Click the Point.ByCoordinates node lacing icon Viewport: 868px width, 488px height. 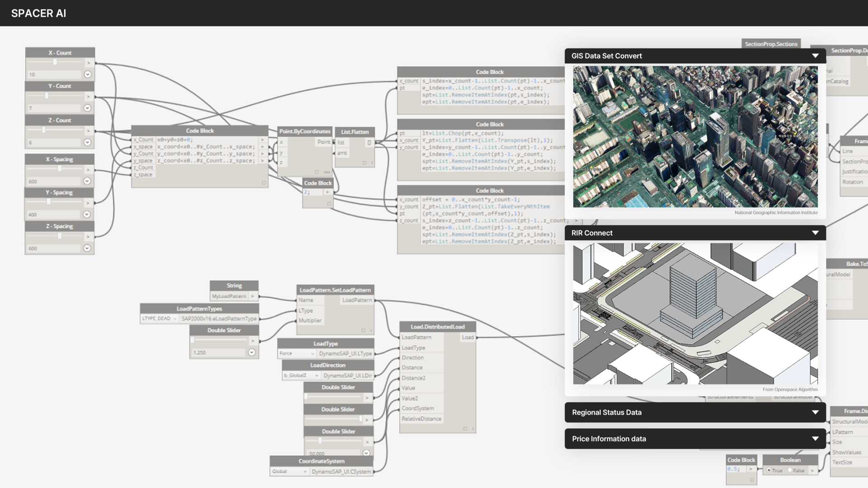click(x=327, y=172)
